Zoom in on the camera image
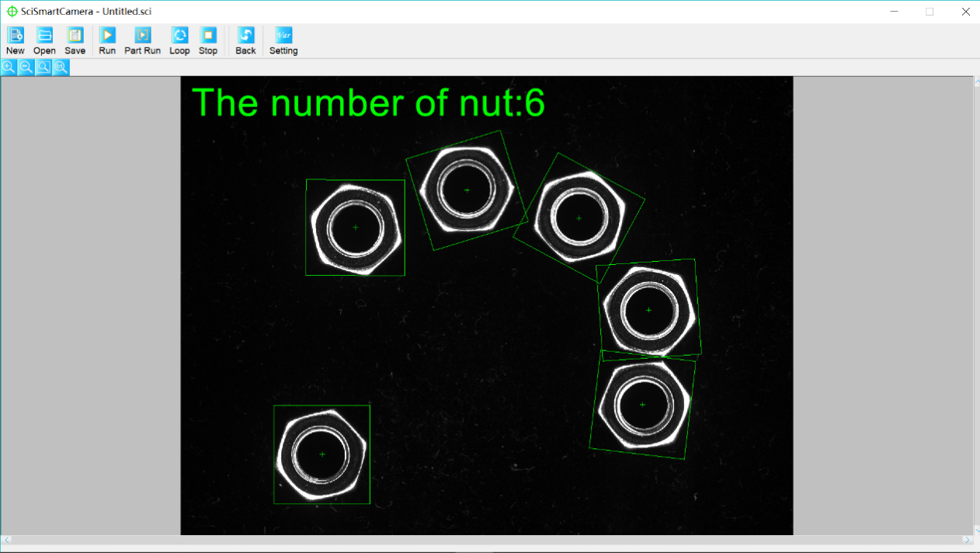 pos(9,68)
